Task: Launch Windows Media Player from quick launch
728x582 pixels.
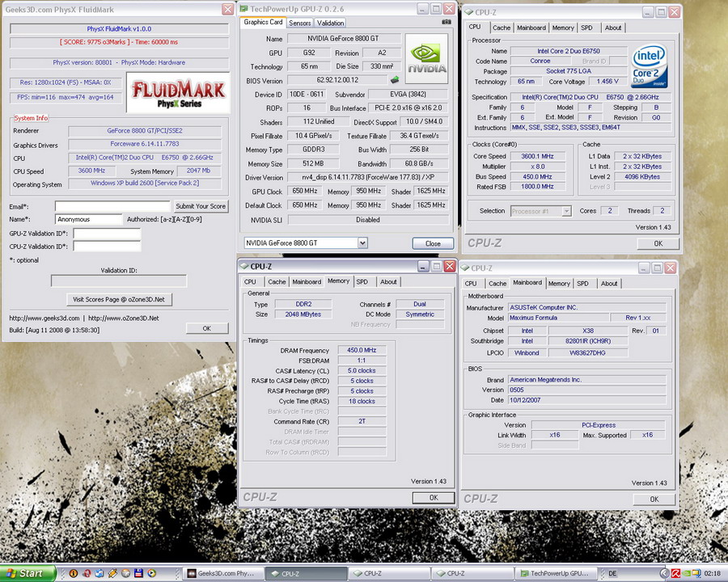Action: tap(151, 574)
